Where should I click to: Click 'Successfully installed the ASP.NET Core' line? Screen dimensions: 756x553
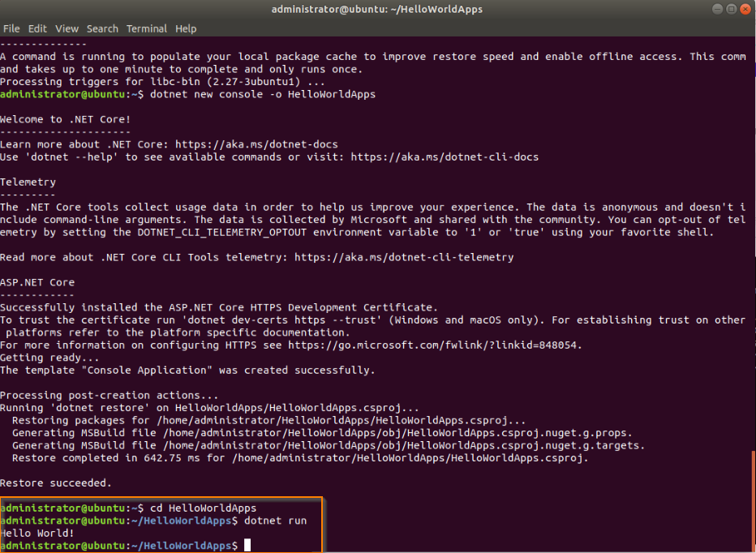click(x=219, y=307)
